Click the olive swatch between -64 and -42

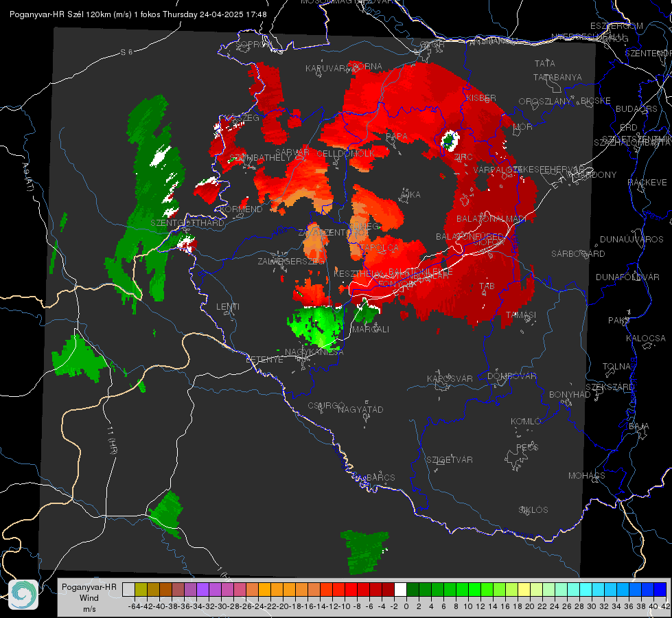(141, 590)
